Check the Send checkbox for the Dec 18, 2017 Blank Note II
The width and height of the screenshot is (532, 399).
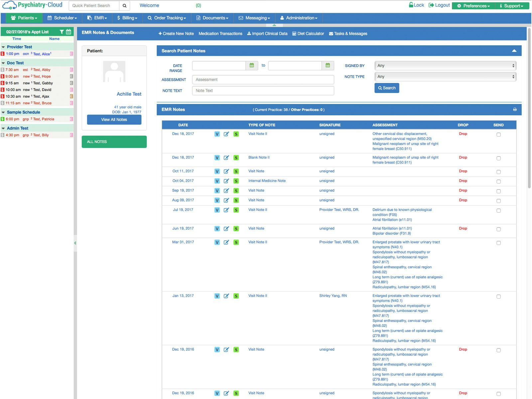pyautogui.click(x=498, y=158)
